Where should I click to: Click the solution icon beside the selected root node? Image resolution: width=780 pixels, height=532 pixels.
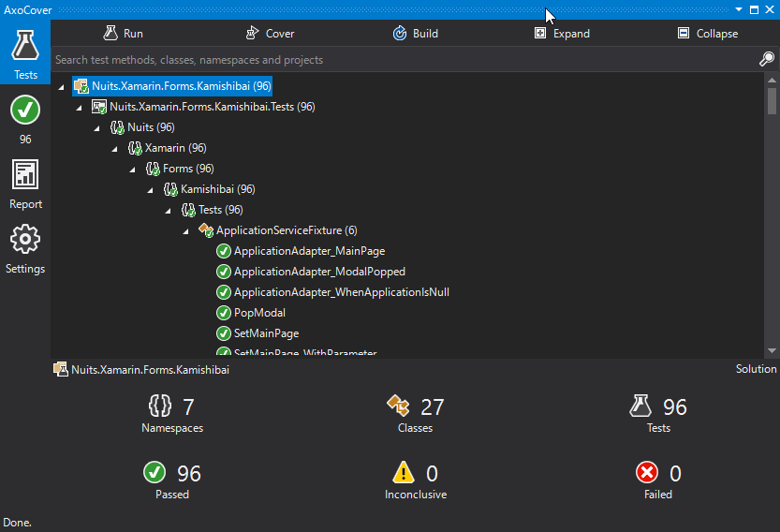pyautogui.click(x=81, y=86)
